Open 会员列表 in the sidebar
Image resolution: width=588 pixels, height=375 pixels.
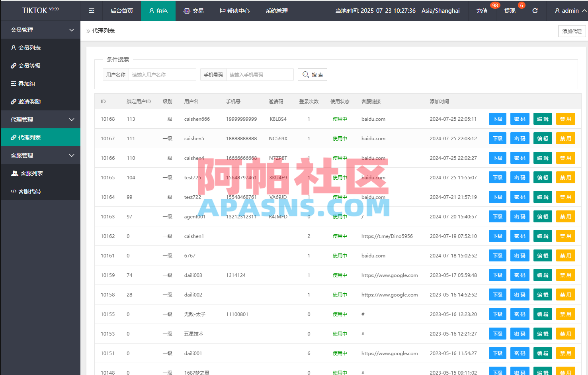[x=40, y=48]
